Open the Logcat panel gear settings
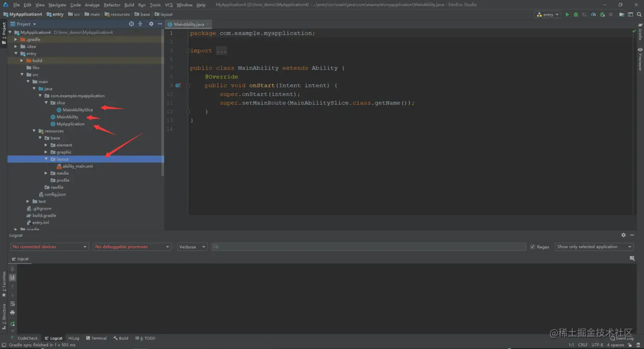 (624, 235)
